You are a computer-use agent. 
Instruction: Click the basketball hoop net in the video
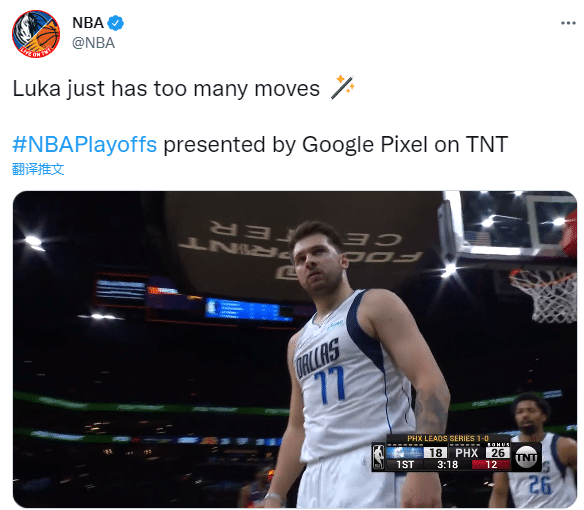(545, 295)
